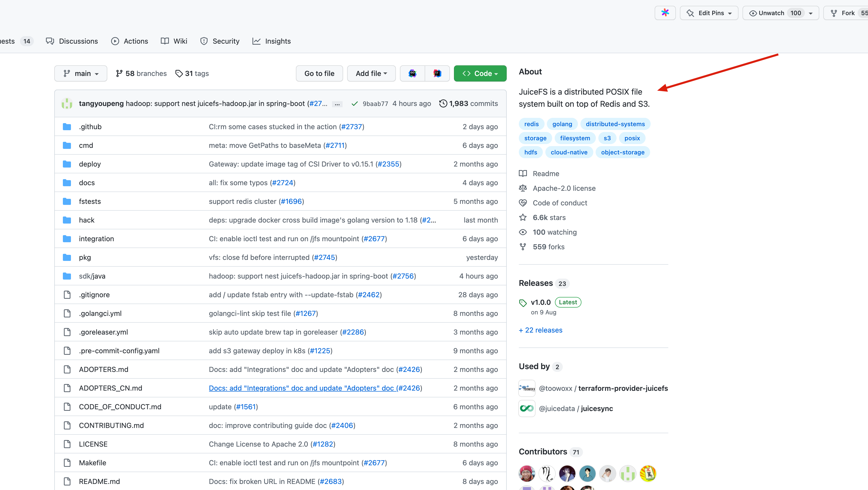This screenshot has height=490, width=868.
Task: Switch to the Insights tab
Action: pyautogui.click(x=272, y=41)
